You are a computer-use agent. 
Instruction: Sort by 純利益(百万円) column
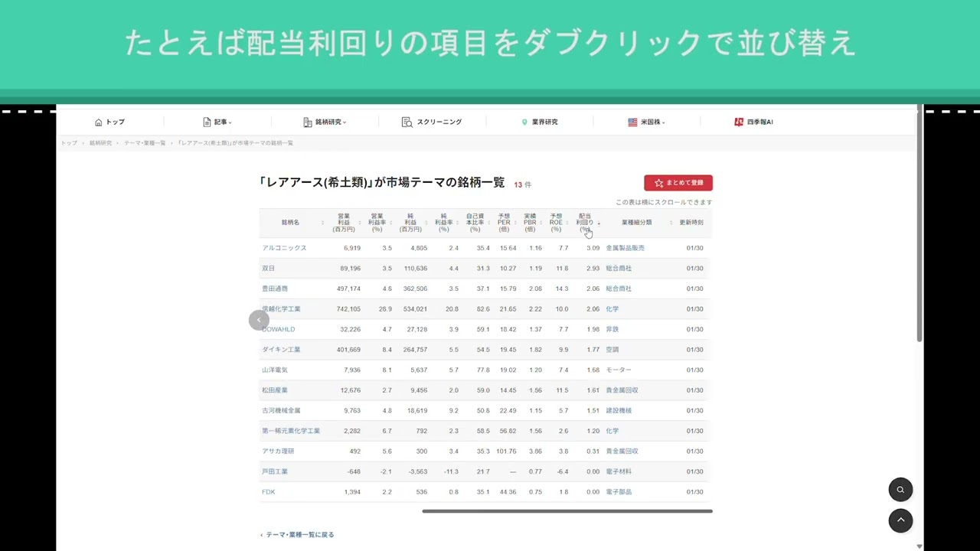point(410,223)
